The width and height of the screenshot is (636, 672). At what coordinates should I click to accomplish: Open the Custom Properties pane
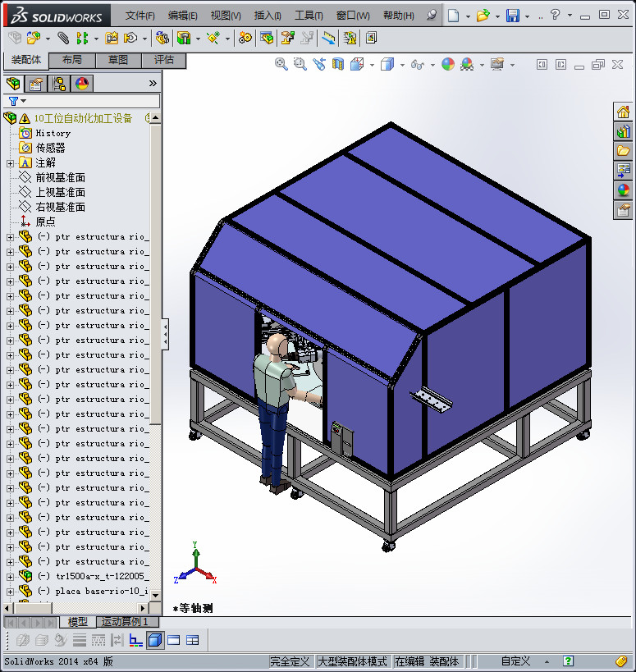(x=623, y=210)
